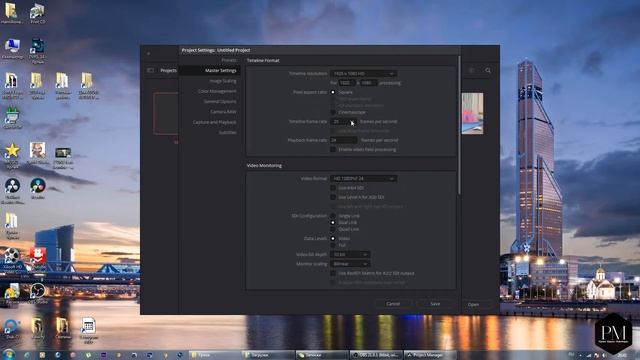640x360 pixels.
Task: Click the timeline height input field
Action: point(369,83)
